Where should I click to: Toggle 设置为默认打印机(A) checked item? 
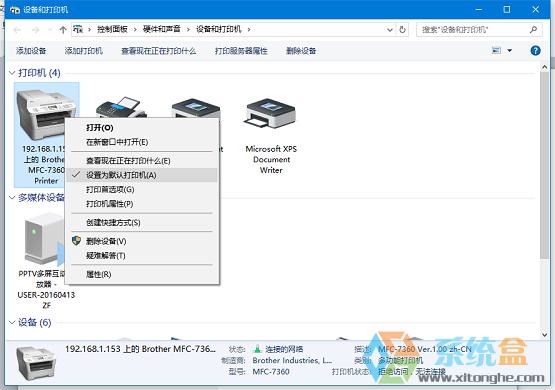point(142,175)
